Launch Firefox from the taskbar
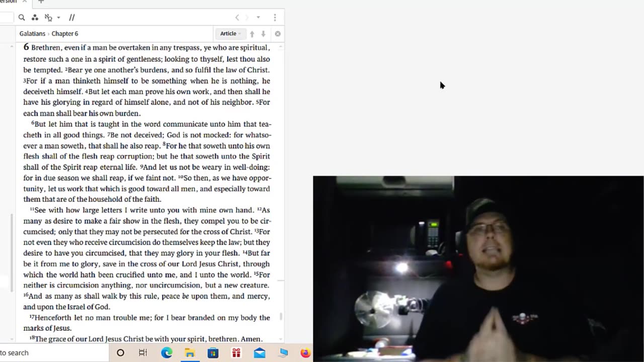The width and height of the screenshot is (644, 362). (x=305, y=353)
